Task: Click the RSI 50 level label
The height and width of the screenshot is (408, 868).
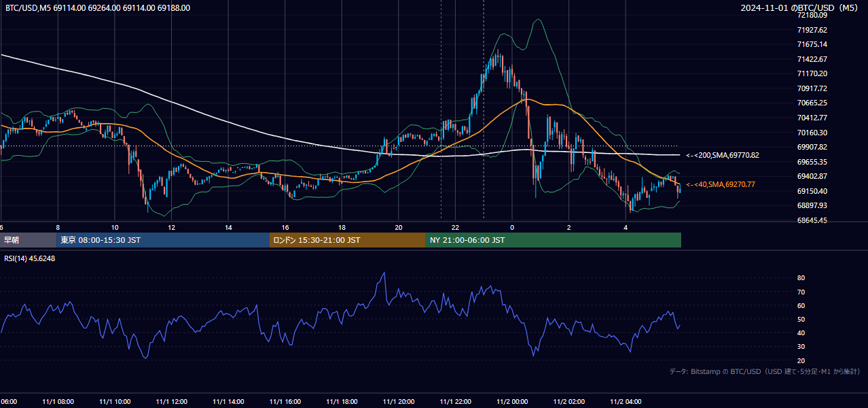Action: pyautogui.click(x=801, y=319)
